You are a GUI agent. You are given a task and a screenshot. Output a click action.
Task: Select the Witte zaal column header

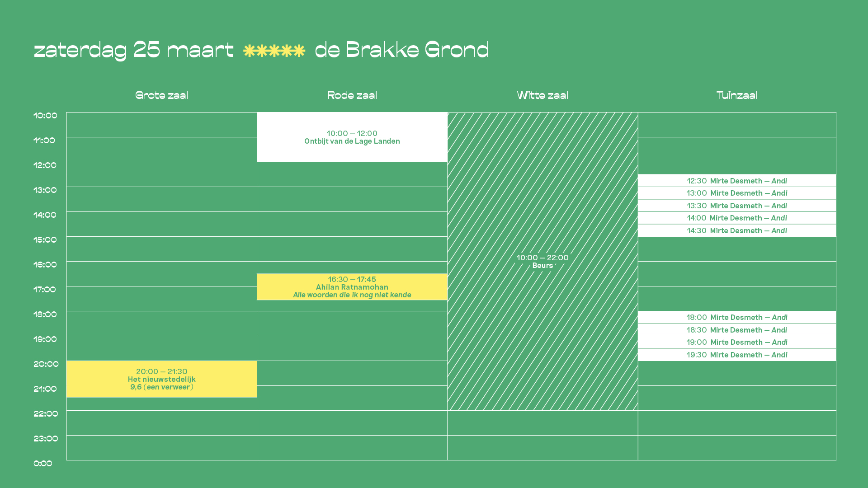[x=542, y=95]
